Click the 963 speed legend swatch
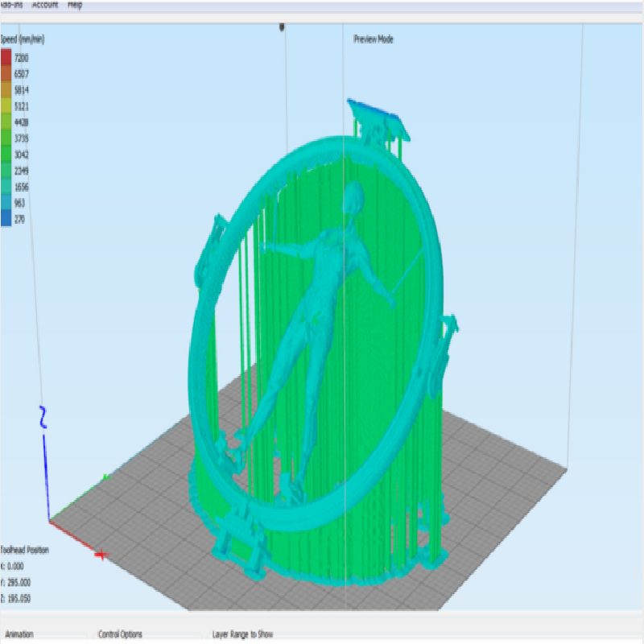644x644 pixels. point(6,203)
